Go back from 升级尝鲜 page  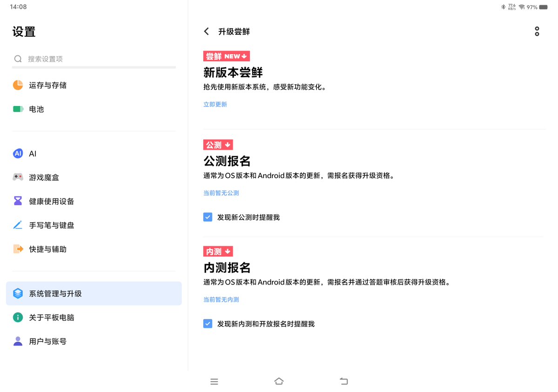pos(207,31)
